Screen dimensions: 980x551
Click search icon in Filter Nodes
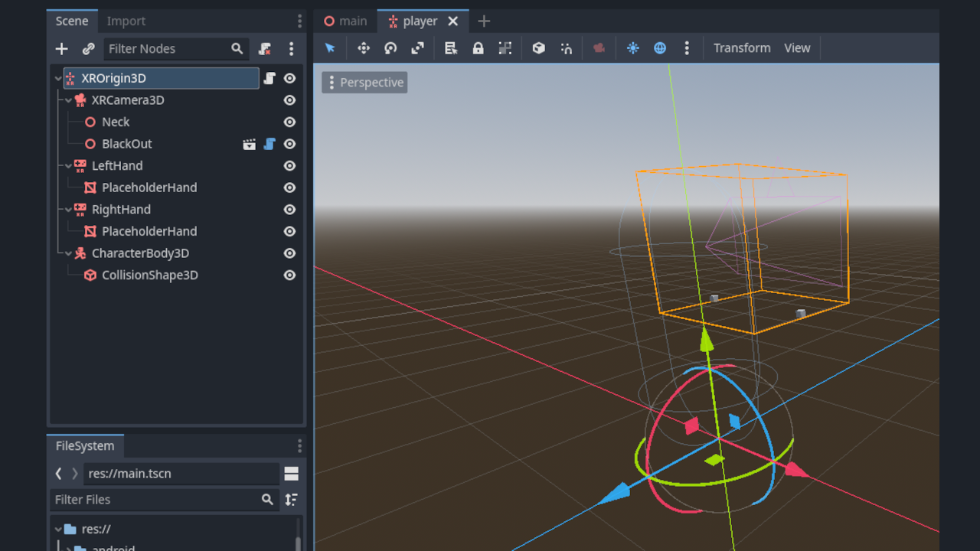point(237,49)
